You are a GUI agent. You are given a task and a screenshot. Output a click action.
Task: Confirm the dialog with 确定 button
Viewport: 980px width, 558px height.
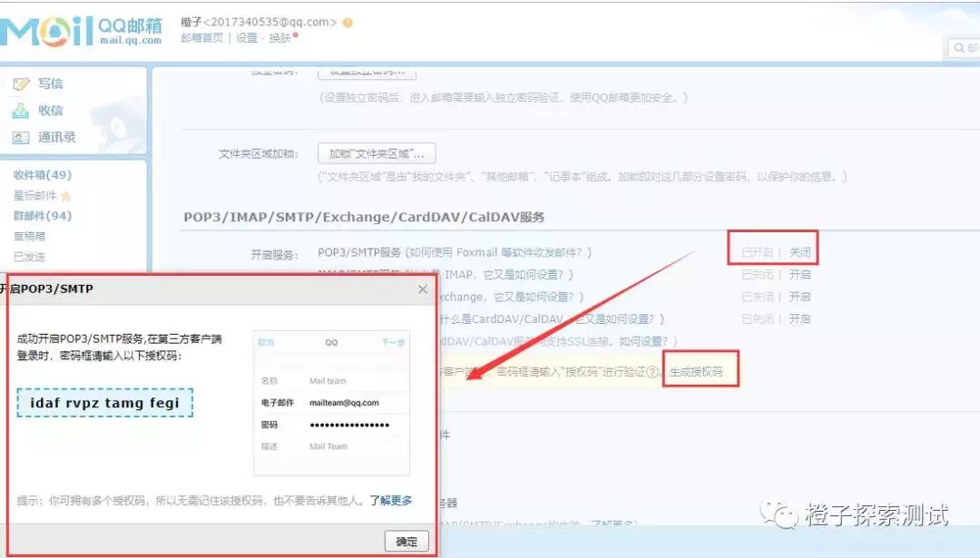tap(407, 541)
